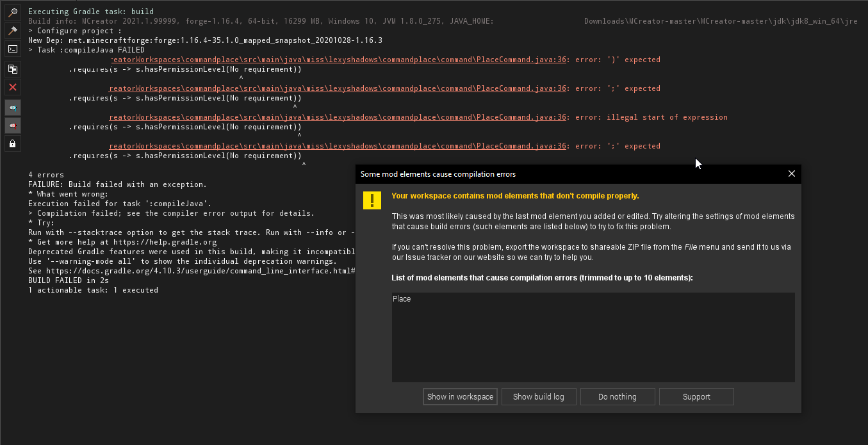
Task: Open PlaceCommand.java link with ')' expected error
Action: point(338,60)
